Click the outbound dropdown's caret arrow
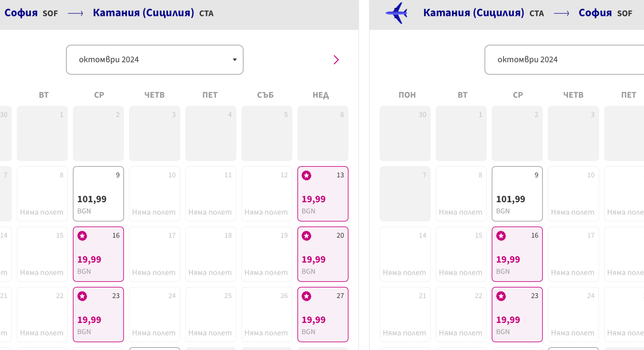644x350 pixels. pyautogui.click(x=235, y=60)
